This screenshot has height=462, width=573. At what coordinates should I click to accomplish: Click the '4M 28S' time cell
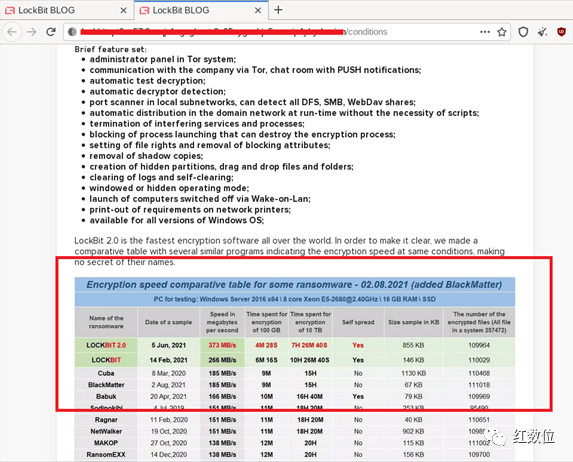click(x=266, y=345)
